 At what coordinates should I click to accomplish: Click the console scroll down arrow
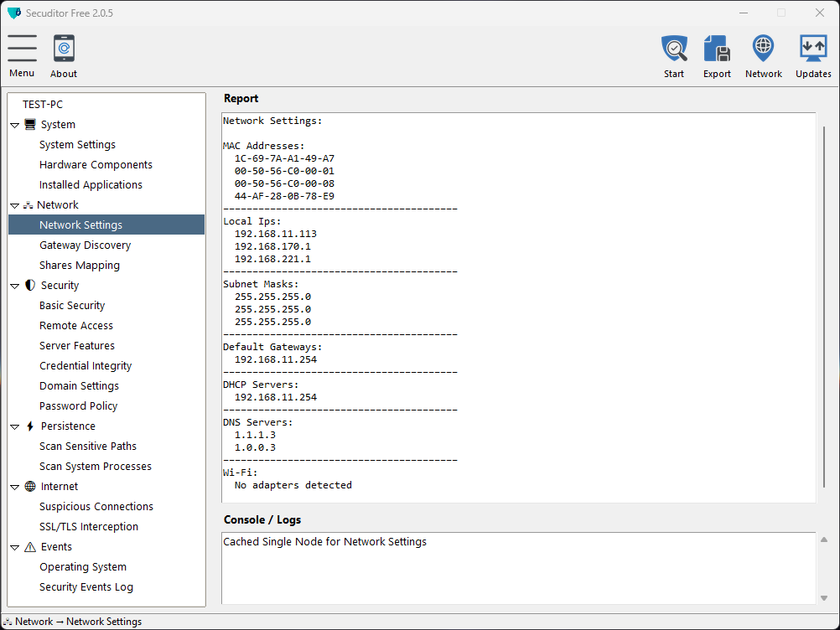pos(824,597)
